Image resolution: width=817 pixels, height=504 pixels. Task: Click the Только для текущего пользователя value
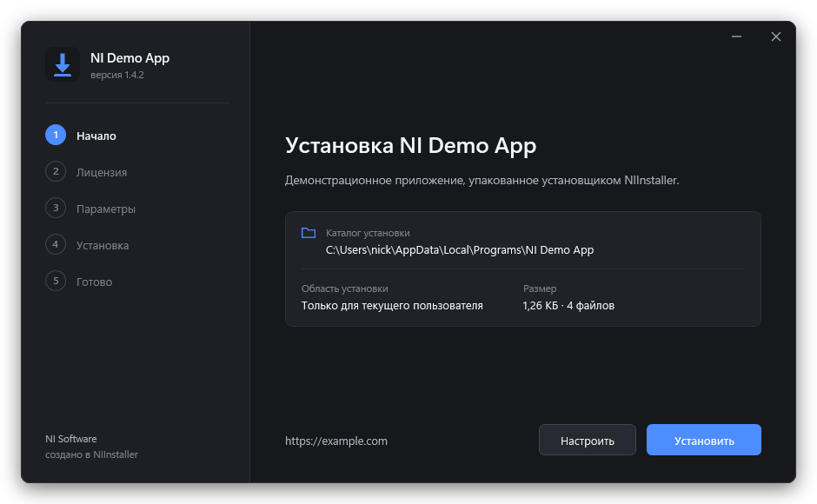point(392,305)
